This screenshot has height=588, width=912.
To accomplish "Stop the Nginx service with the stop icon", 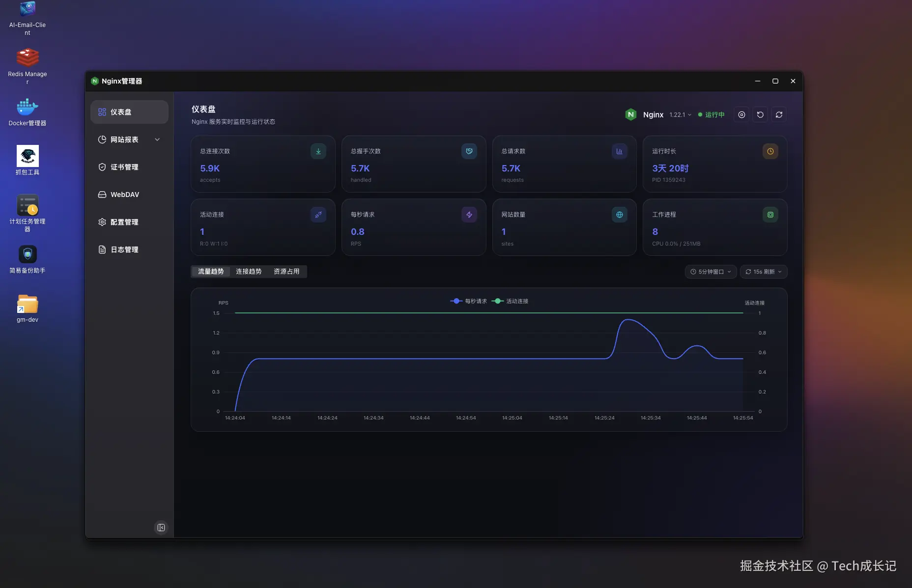I will click(741, 114).
